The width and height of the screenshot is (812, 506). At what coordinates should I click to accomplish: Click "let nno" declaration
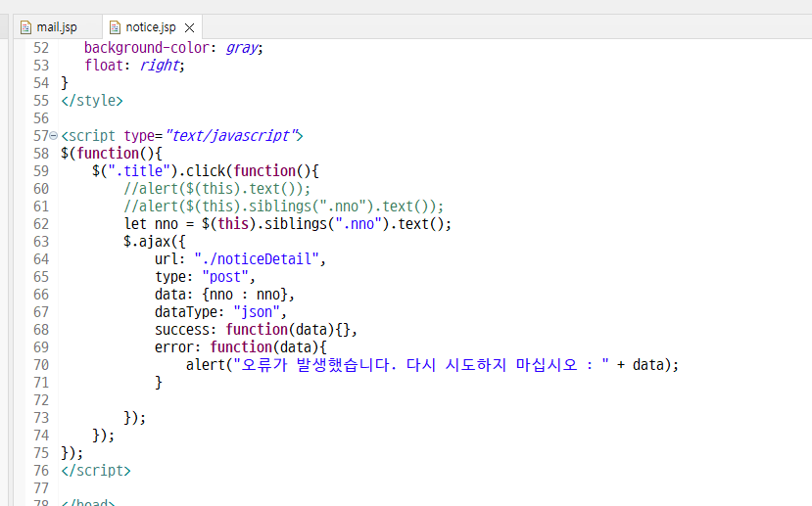click(151, 223)
